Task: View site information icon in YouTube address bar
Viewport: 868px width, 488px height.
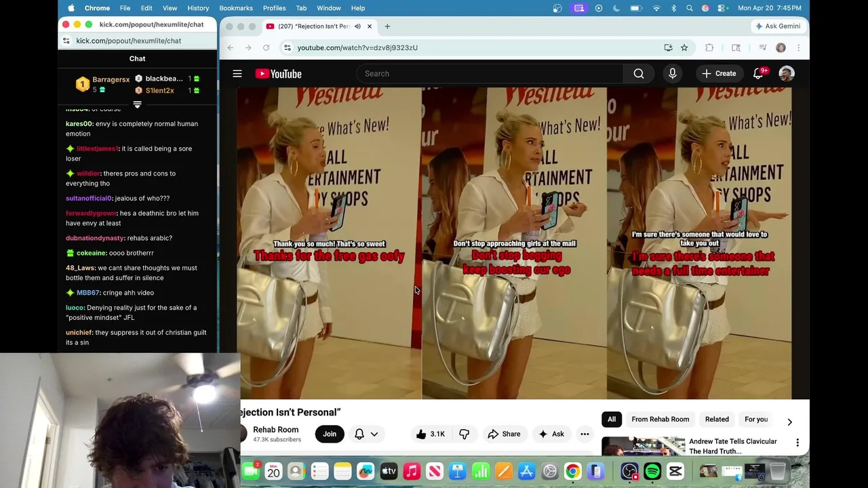Action: click(x=288, y=47)
